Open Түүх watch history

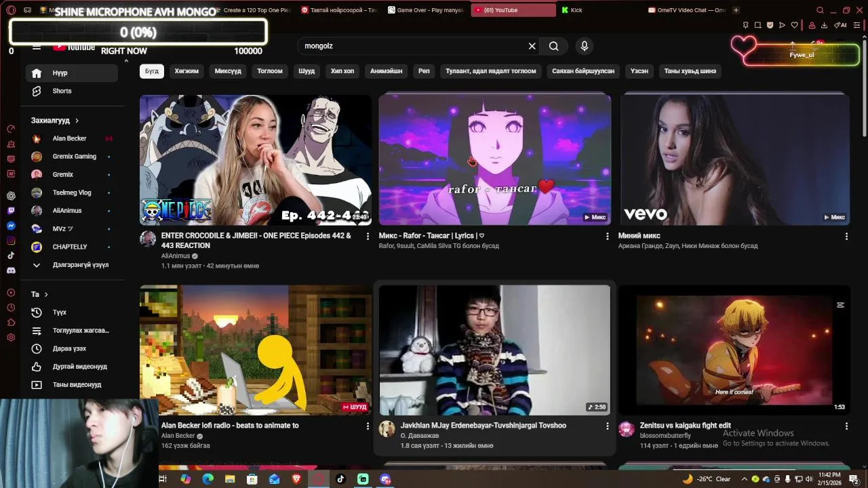coord(72,312)
